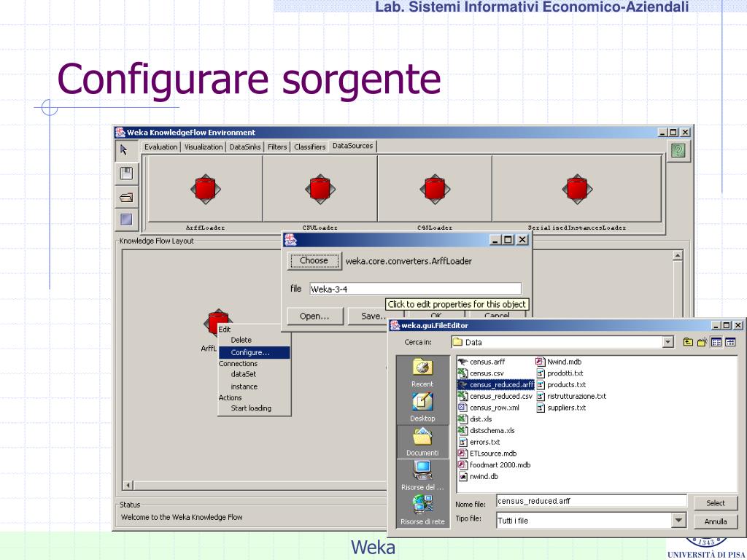This screenshot has width=747, height=560.
Task: Select Nwind.mdb file
Action: tap(559, 362)
